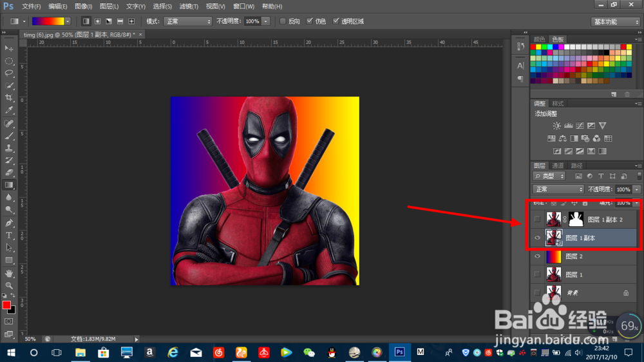The width and height of the screenshot is (644, 362).
Task: Switch to the 通道 (Channels) tab
Action: point(558,166)
